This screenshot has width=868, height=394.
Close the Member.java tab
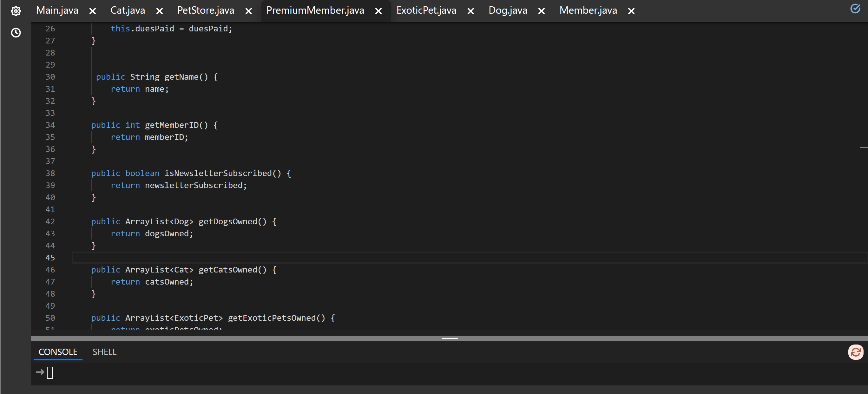631,11
